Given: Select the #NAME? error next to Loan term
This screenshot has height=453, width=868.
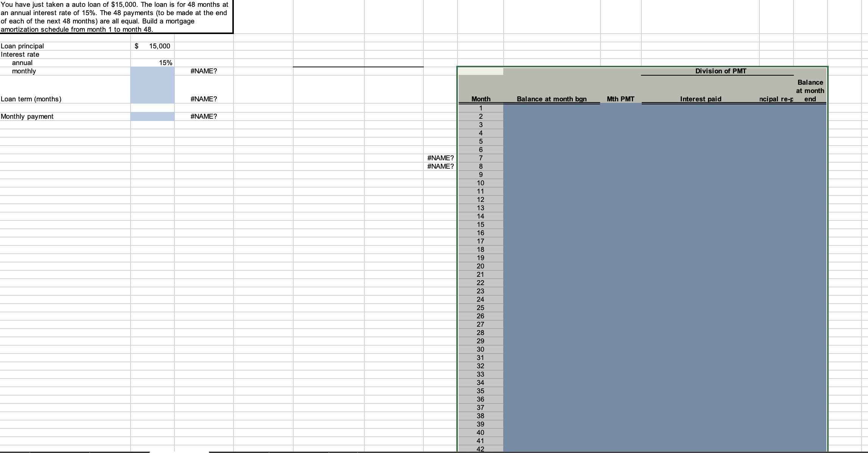Looking at the screenshot, I should [x=203, y=99].
